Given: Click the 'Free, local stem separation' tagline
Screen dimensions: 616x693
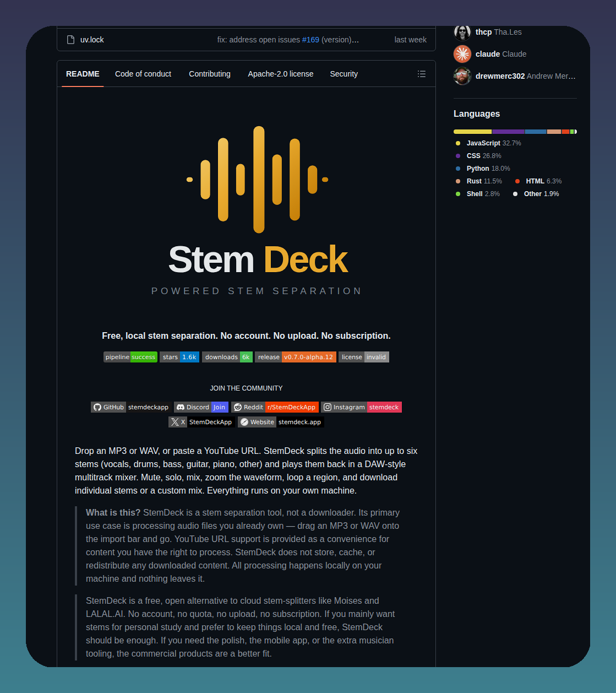Looking at the screenshot, I should tap(246, 335).
